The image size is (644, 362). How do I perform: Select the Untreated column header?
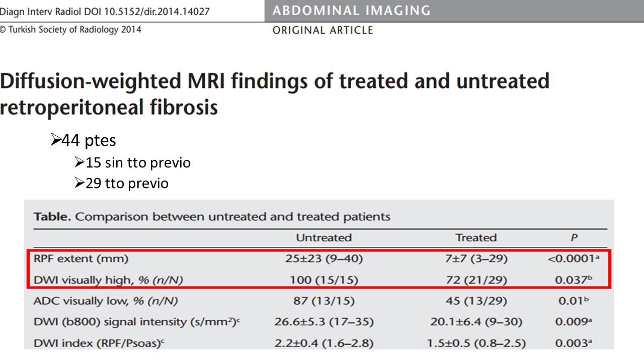point(324,237)
